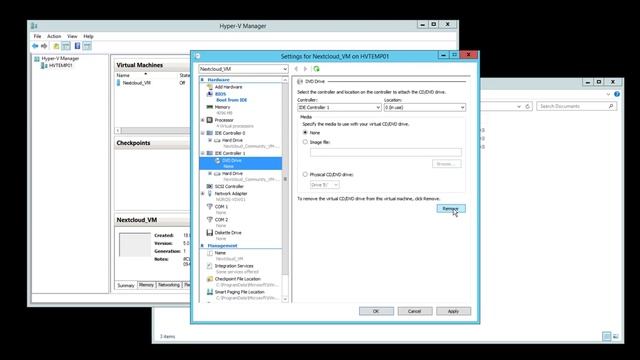Select the BIOS hardware entry icon
Image resolution: width=640 pixels, height=360 pixels.
pos(210,94)
